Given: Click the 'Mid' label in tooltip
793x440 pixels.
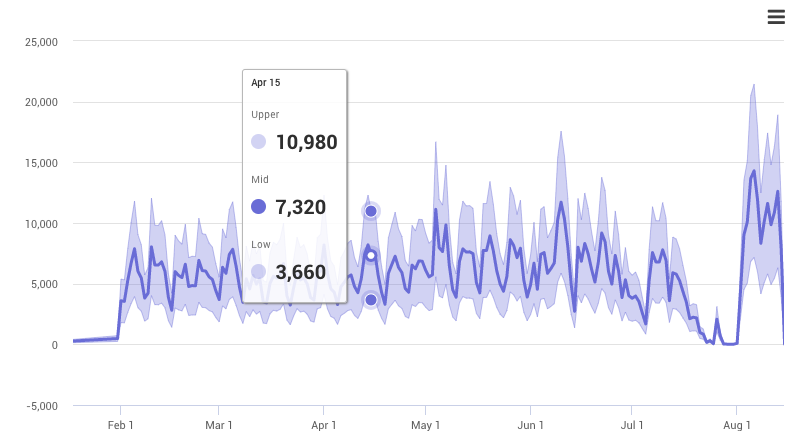Looking at the screenshot, I should pyautogui.click(x=260, y=180).
